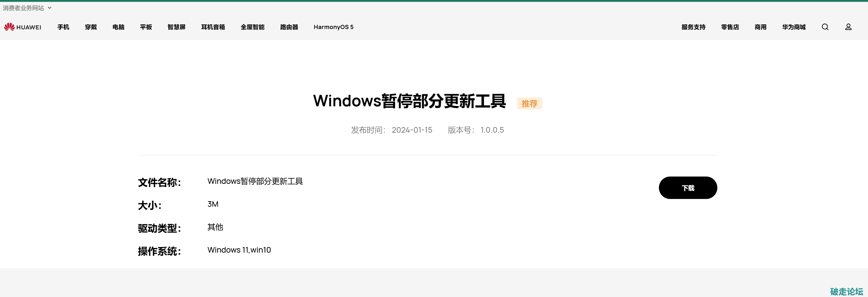Viewport: 868px width, 297px height.
Task: Open 零售店 link
Action: point(730,27)
